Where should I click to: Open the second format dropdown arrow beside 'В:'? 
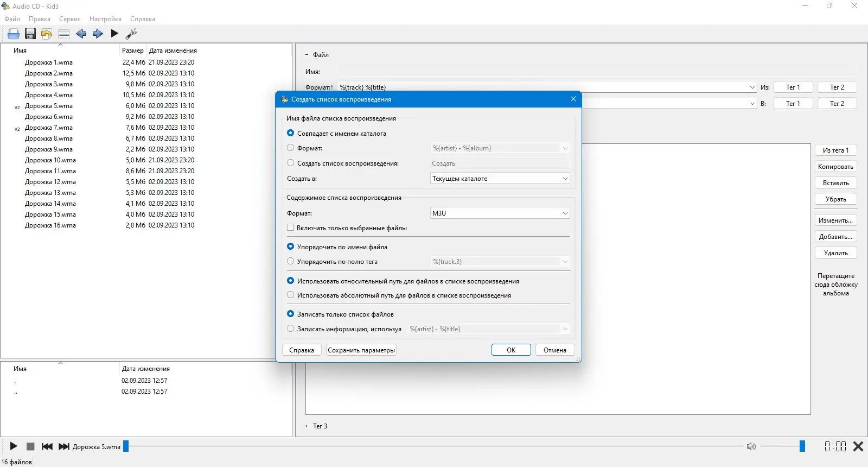[x=752, y=103]
